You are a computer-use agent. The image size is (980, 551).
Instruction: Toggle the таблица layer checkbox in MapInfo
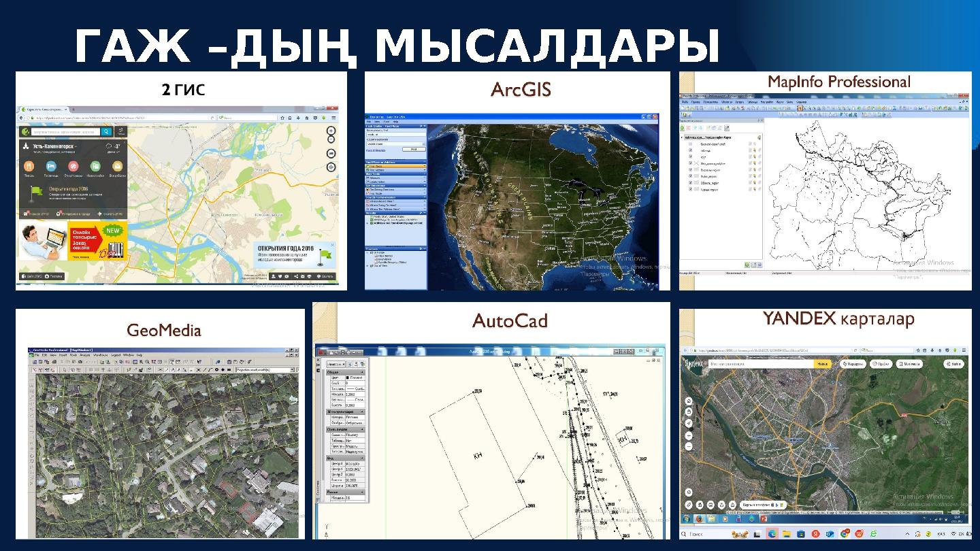coord(691,150)
